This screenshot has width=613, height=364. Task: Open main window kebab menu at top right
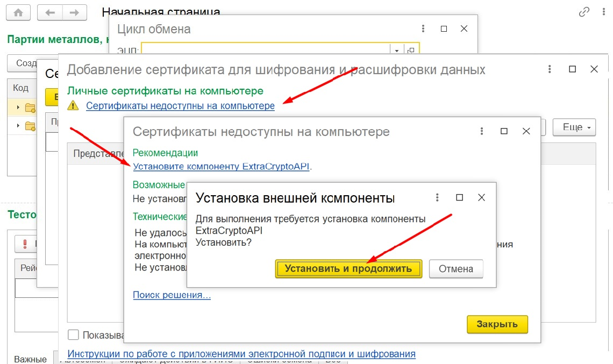[604, 12]
